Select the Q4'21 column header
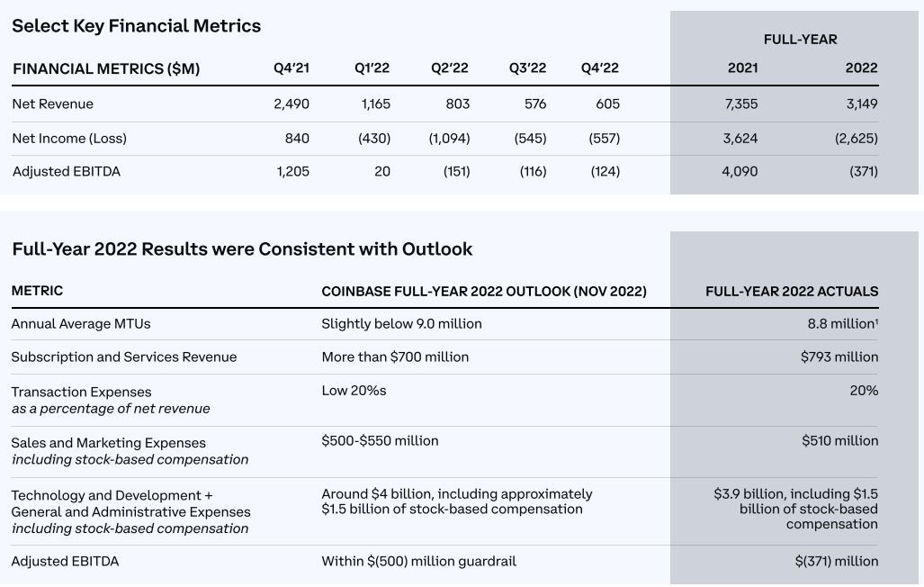 tap(291, 68)
